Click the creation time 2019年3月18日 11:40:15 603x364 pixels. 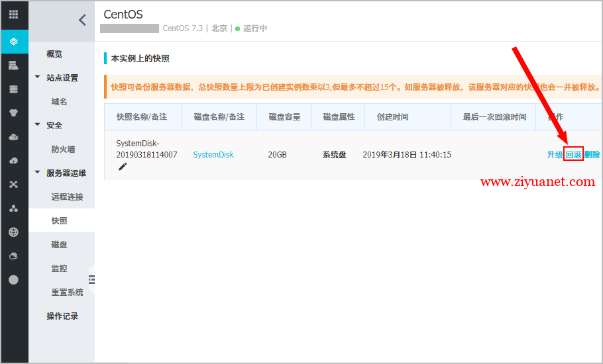407,155
